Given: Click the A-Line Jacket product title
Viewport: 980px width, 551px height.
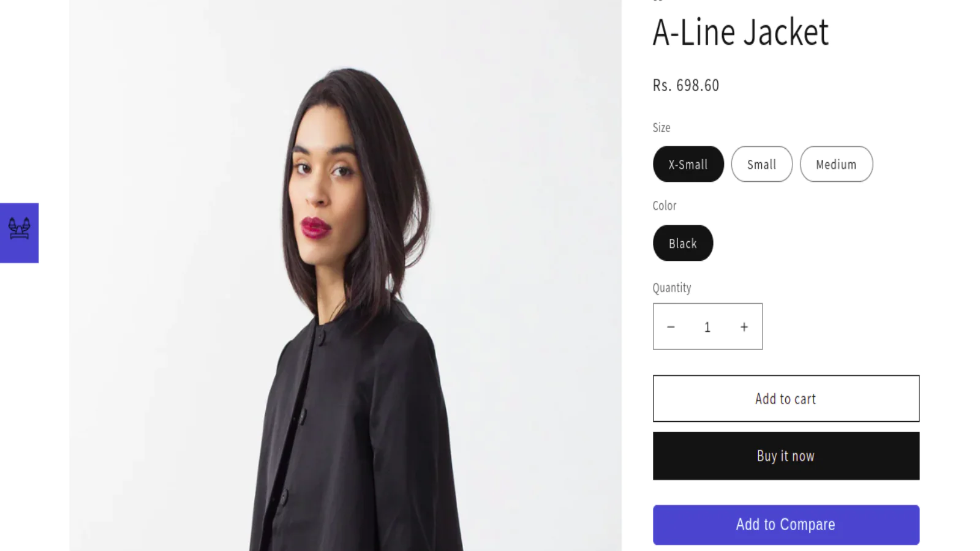Looking at the screenshot, I should 741,32.
